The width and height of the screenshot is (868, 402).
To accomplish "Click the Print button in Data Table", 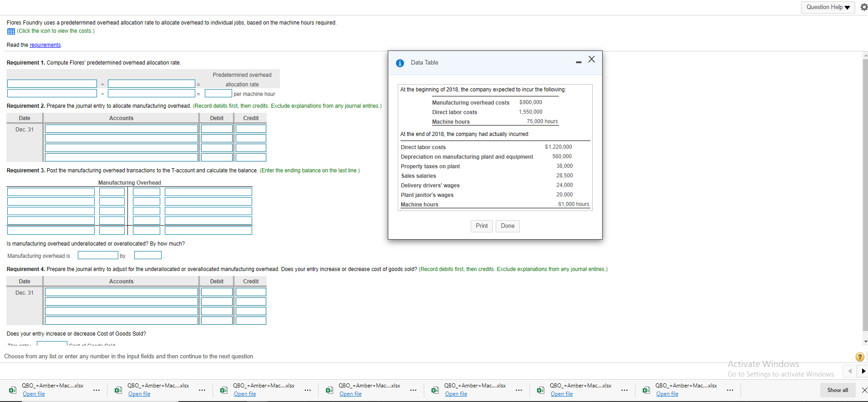I will point(482,226).
